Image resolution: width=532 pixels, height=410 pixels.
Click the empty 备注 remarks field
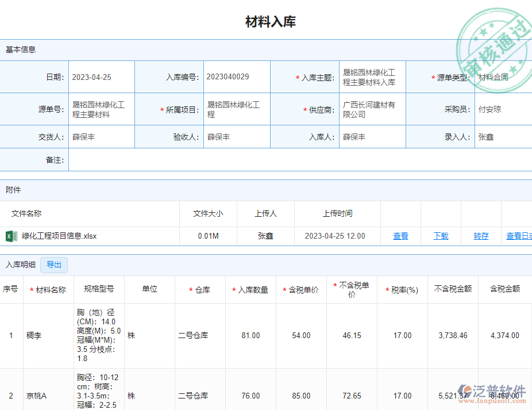(x=299, y=160)
